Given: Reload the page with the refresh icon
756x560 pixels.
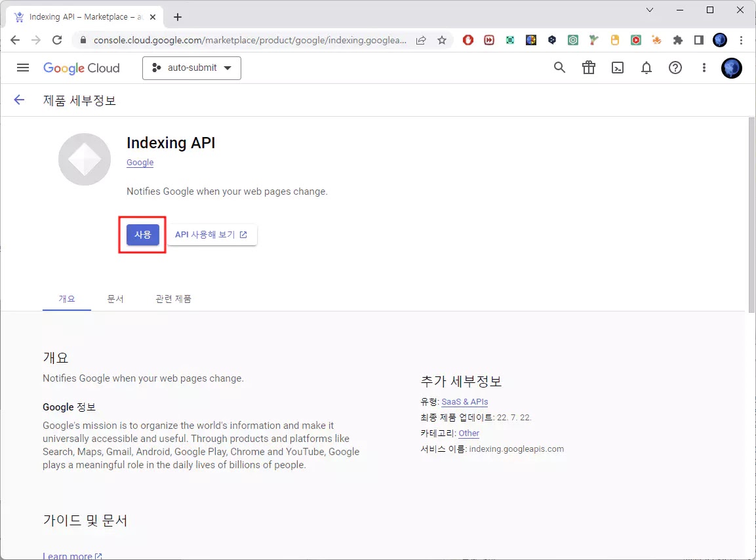Looking at the screenshot, I should (x=57, y=40).
